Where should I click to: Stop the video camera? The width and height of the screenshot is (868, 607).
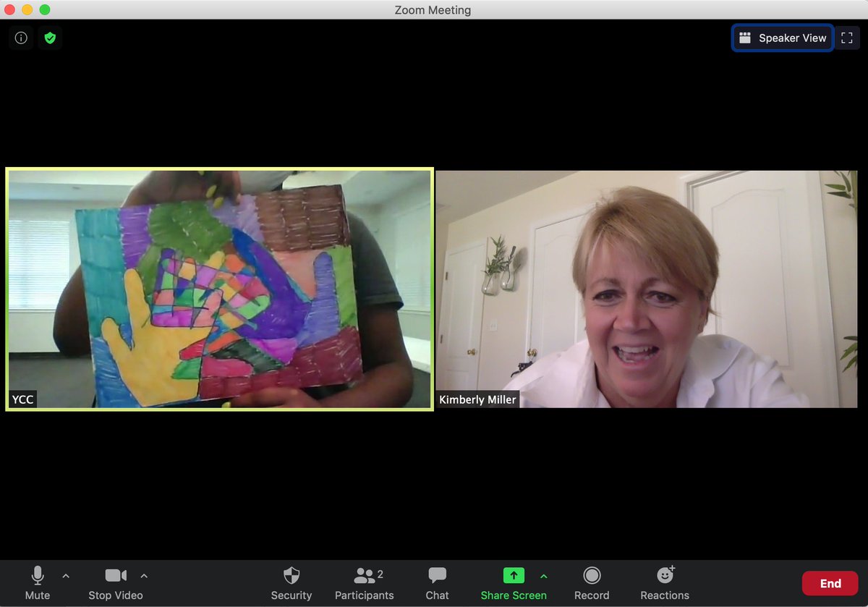click(116, 583)
